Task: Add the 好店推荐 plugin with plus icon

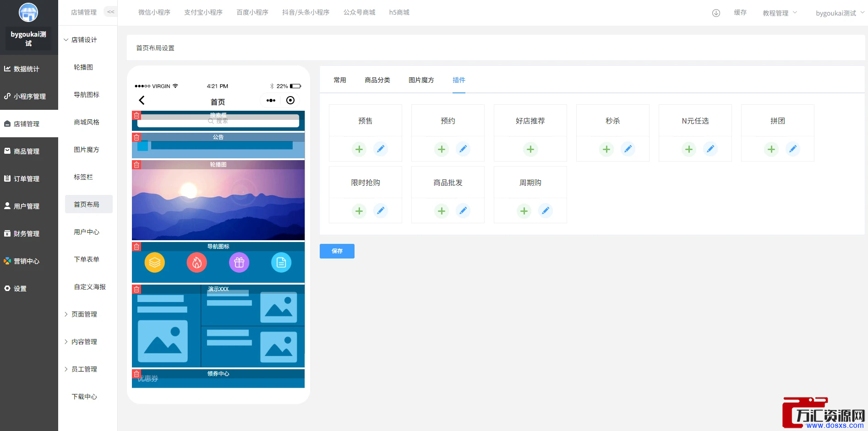Action: [530, 149]
